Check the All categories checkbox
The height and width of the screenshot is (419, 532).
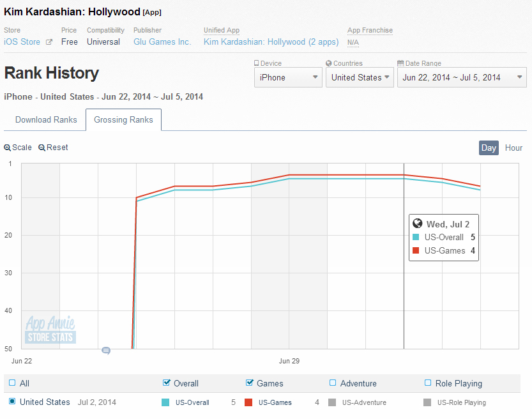12,383
